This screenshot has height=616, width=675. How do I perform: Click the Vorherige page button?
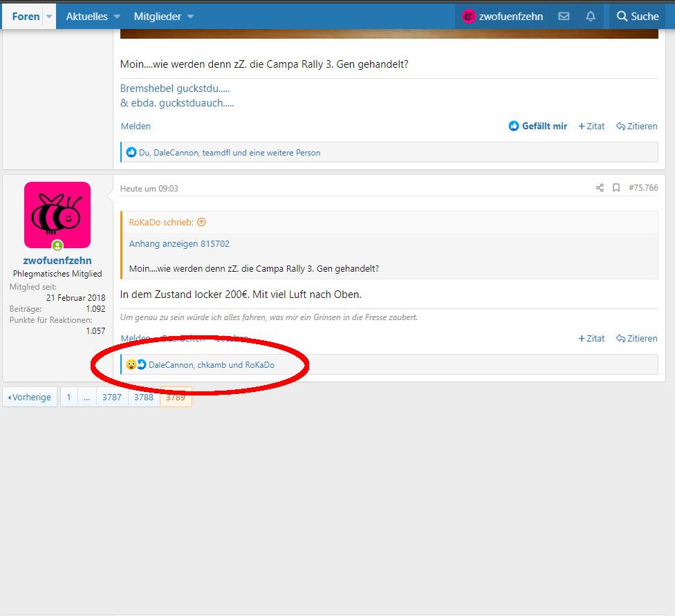click(30, 397)
